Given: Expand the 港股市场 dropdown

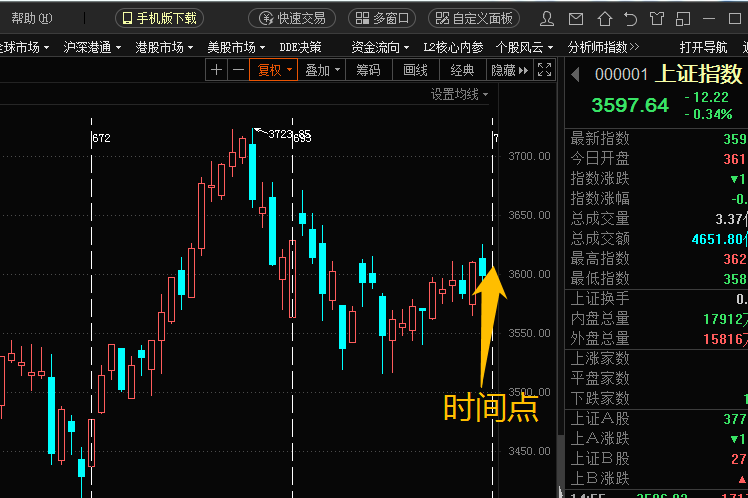Looking at the screenshot, I should [x=164, y=47].
